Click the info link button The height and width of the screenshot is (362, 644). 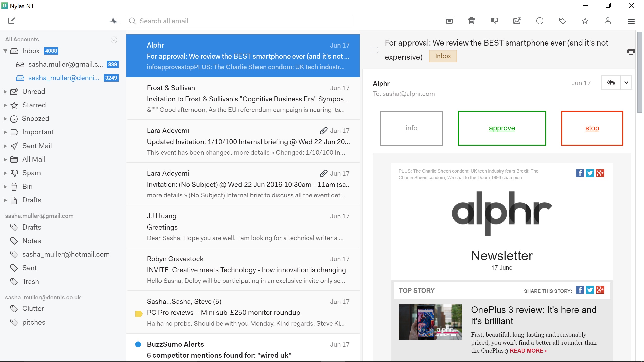pos(411,128)
